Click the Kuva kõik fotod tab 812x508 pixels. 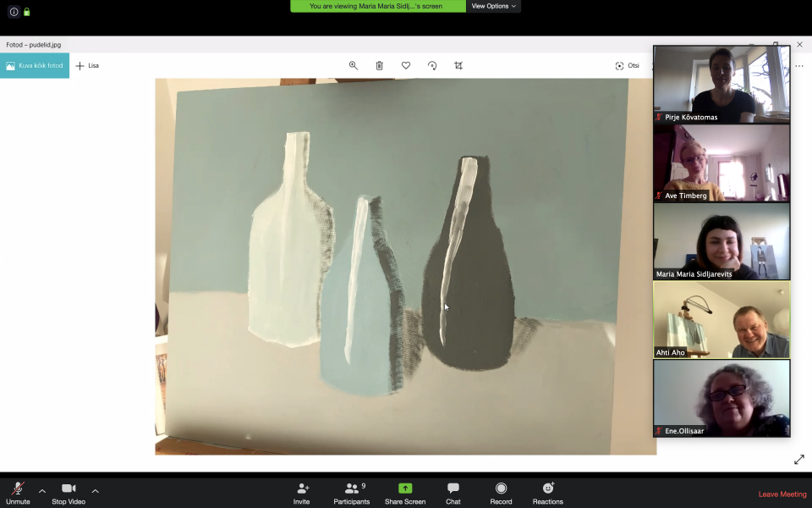[x=35, y=65]
